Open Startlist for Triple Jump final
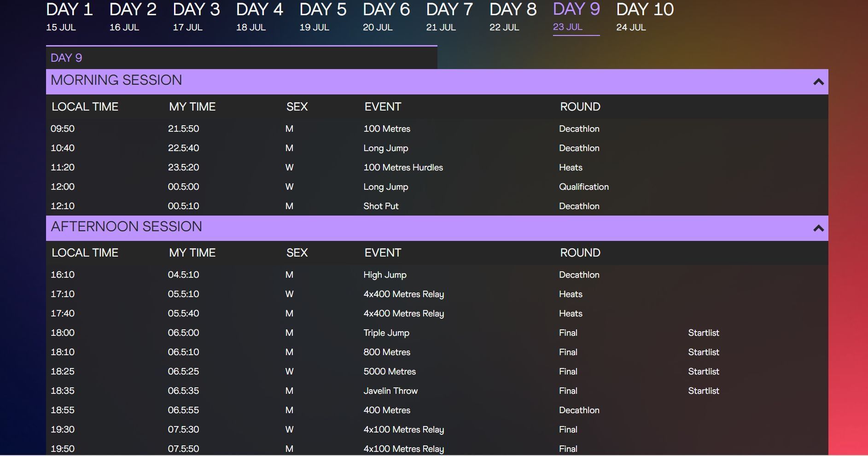Viewport: 868px width, 456px height. pos(703,333)
